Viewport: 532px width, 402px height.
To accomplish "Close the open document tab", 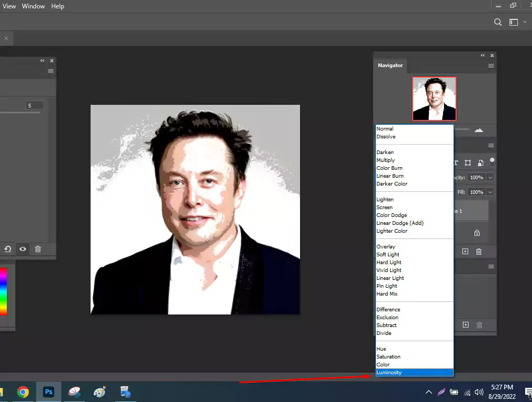I will click(6, 38).
